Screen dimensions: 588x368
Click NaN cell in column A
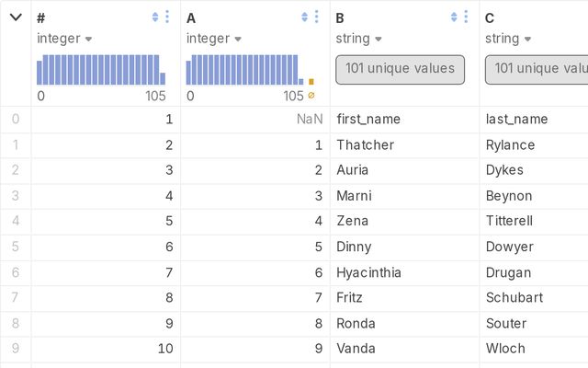coord(310,120)
